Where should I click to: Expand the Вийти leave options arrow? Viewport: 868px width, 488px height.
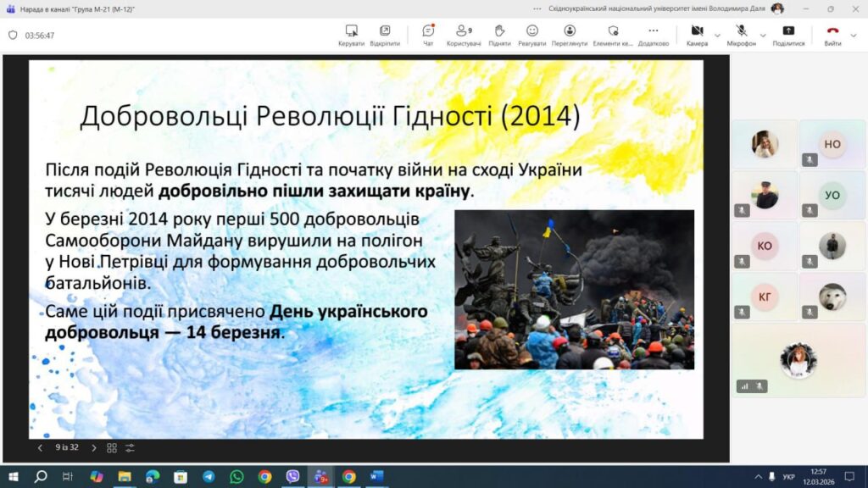point(855,36)
